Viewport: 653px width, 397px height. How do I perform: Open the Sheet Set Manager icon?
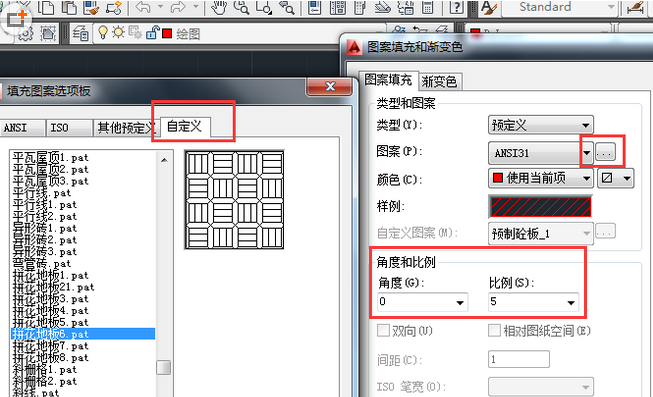pyautogui.click(x=382, y=7)
